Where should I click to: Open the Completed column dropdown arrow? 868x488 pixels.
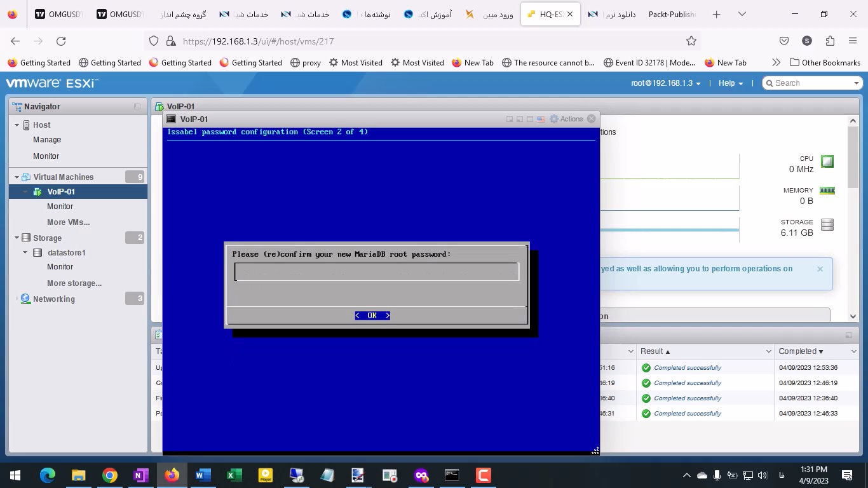click(853, 351)
